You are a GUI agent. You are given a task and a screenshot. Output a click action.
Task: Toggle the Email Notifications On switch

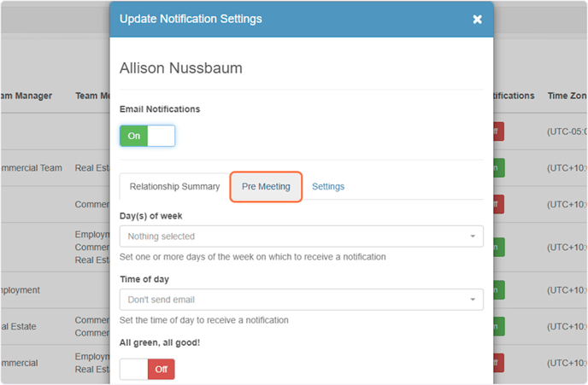click(x=147, y=136)
